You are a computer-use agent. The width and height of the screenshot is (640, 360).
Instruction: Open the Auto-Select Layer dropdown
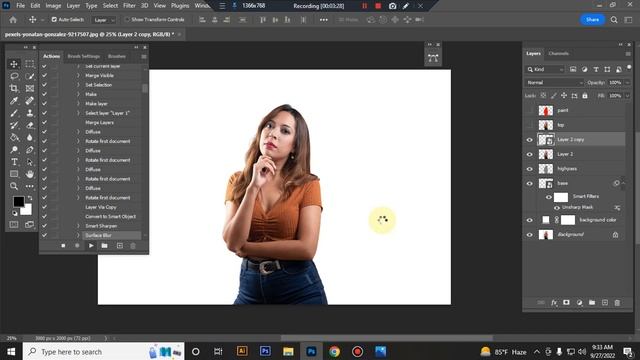pyautogui.click(x=104, y=20)
